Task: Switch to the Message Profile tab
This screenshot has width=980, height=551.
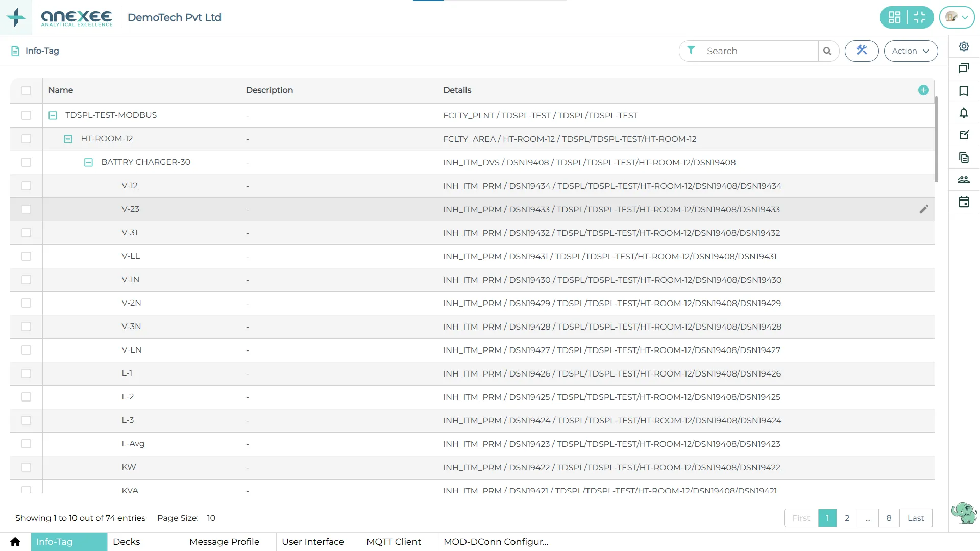Action: pyautogui.click(x=224, y=542)
